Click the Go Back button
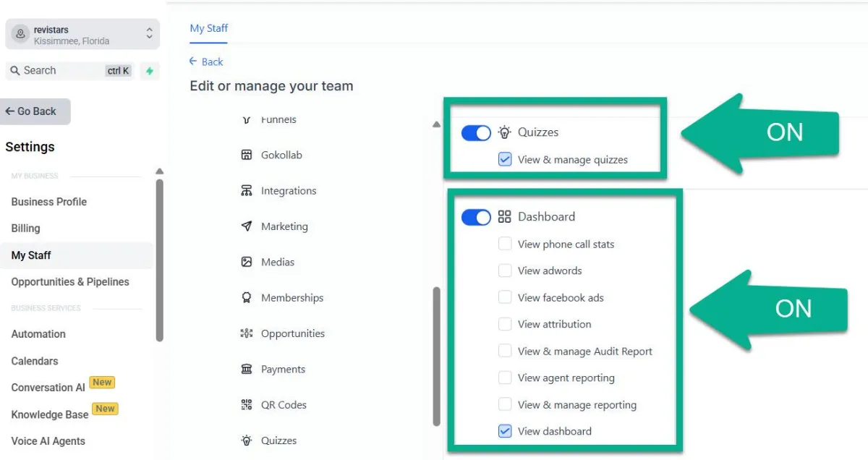The height and width of the screenshot is (460, 868). [x=35, y=111]
